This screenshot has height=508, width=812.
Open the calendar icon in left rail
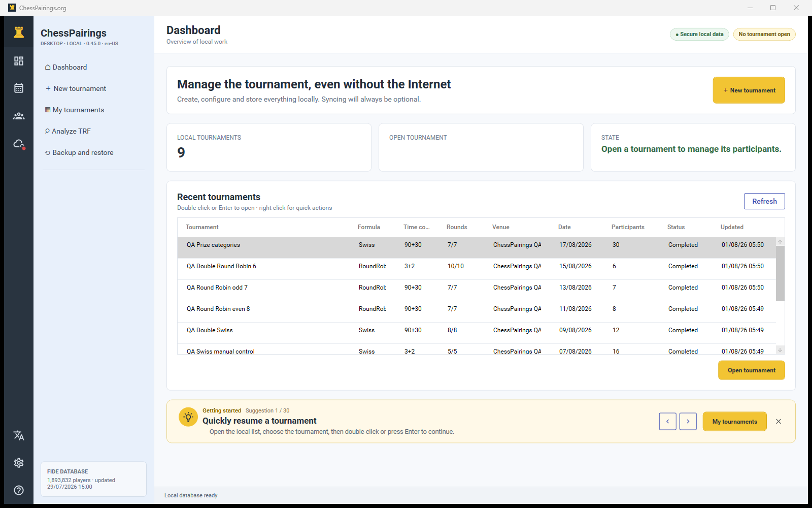point(19,88)
